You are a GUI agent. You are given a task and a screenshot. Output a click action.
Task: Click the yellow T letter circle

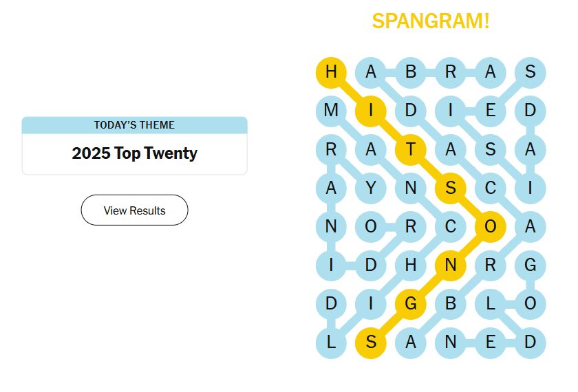pyautogui.click(x=411, y=149)
